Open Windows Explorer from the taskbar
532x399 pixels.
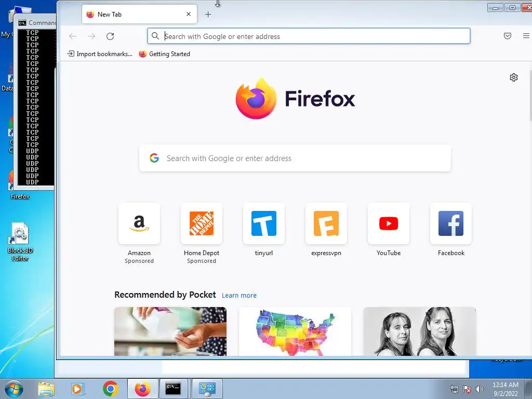point(46,389)
